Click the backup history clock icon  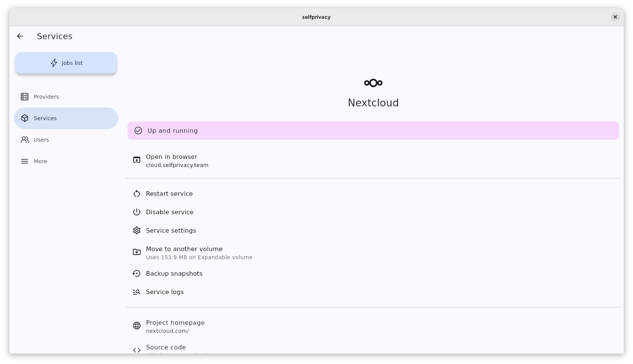137,273
